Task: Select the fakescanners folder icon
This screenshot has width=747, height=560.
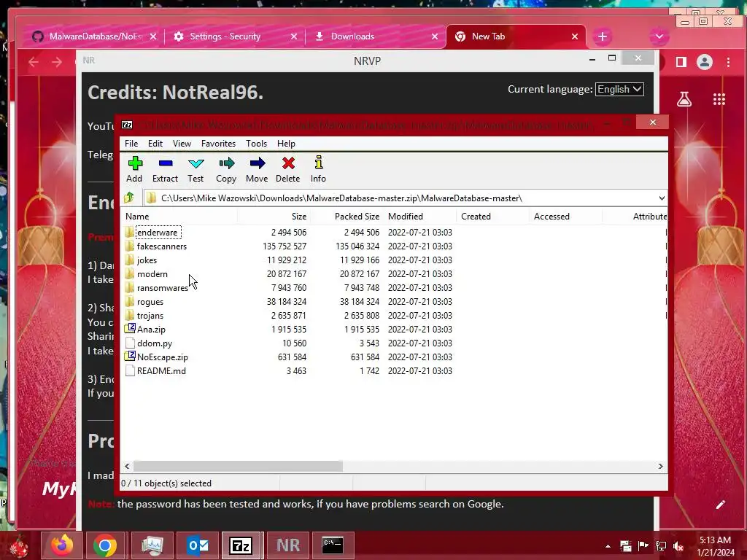Action: (130, 246)
